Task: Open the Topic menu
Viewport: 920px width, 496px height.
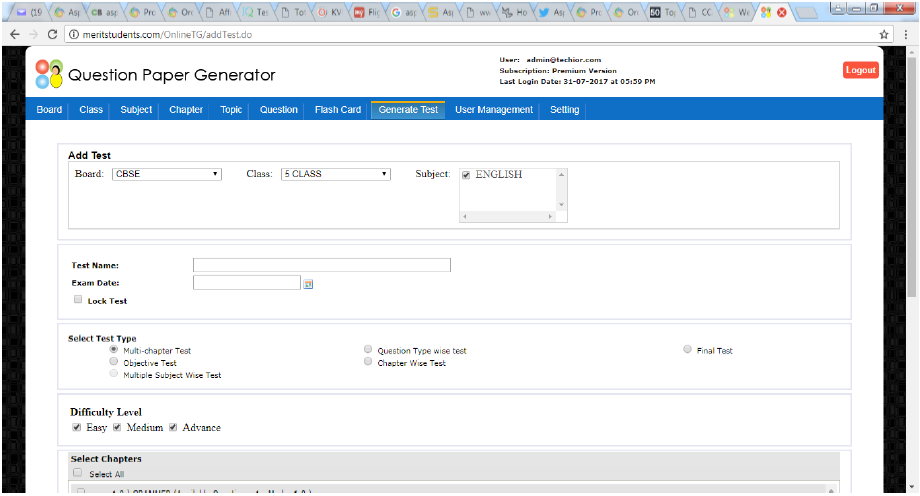Action: [x=231, y=110]
